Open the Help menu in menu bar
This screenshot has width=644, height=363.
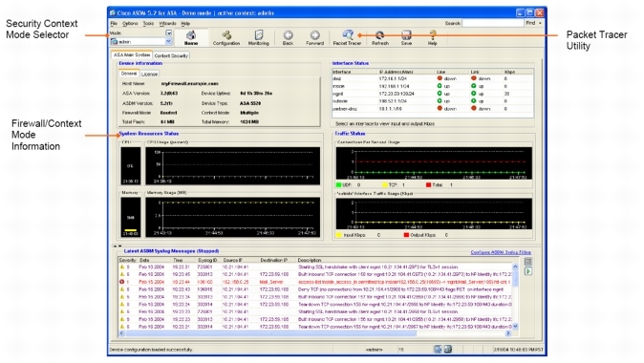click(x=185, y=24)
